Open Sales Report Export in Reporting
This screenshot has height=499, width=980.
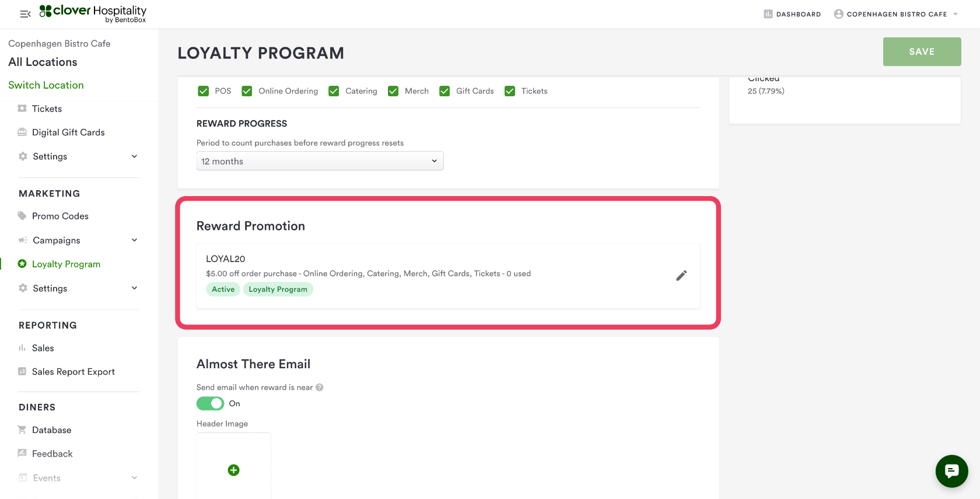tap(73, 372)
